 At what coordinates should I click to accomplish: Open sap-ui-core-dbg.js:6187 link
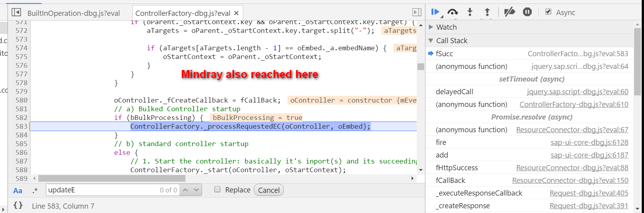point(589,155)
